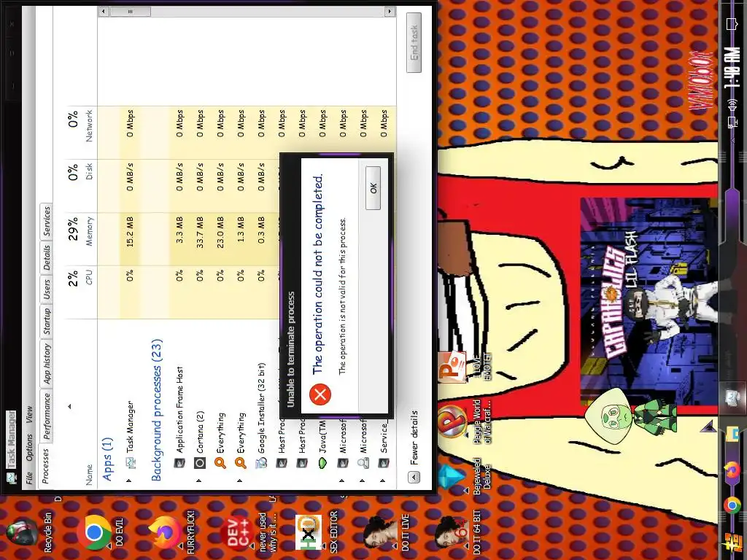
Task: Click the HxD hex editor desktop shortcut
Action: point(309,532)
